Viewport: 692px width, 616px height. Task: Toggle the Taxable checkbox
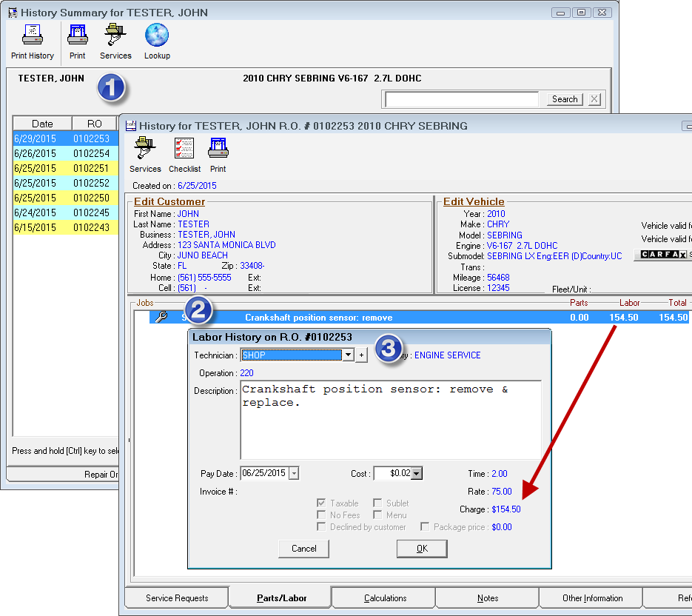click(x=321, y=503)
